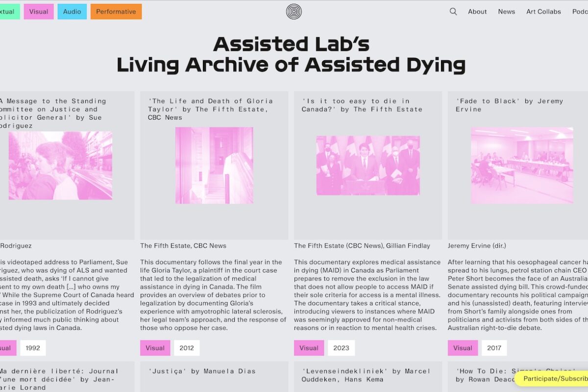Open the Gloria Taylor documentary thumbnail
588x392 pixels.
click(214, 165)
